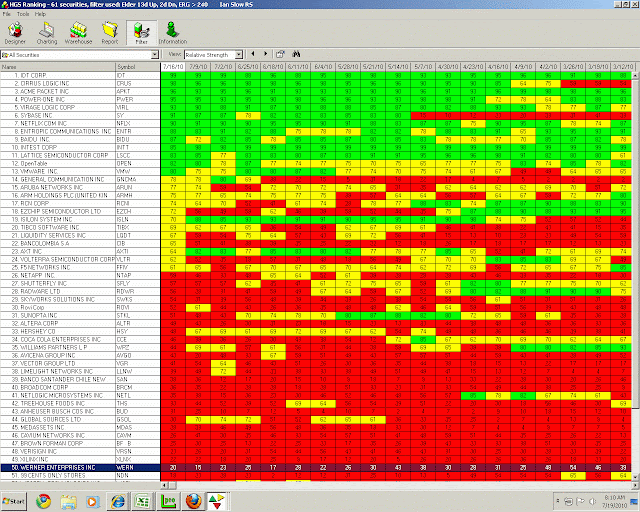640x512 pixels.
Task: Click the volume speaker tray icon
Action: coord(592,501)
